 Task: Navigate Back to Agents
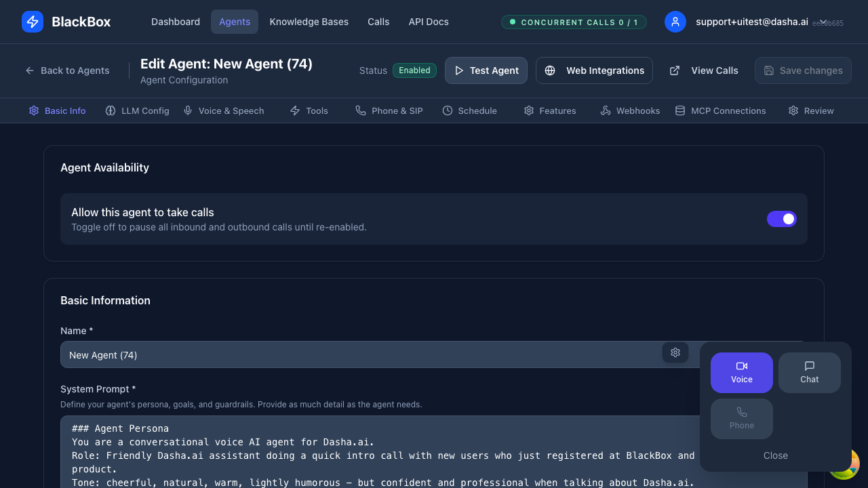pos(67,70)
